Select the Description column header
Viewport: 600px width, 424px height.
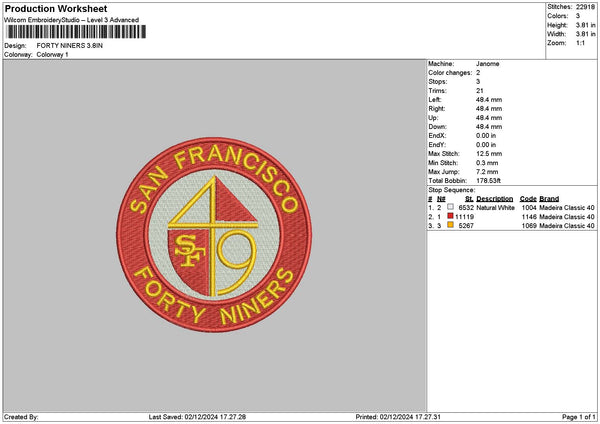[495, 199]
